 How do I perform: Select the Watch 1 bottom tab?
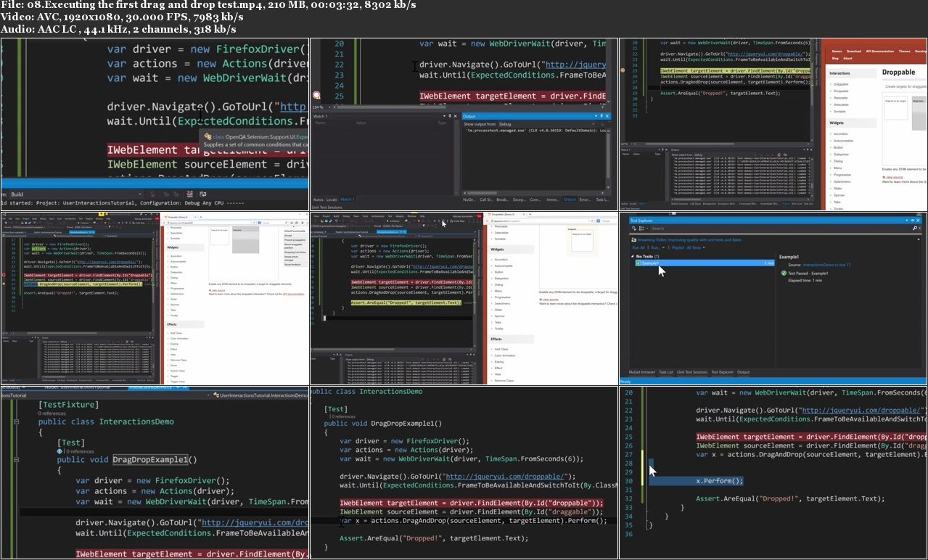pos(348,199)
